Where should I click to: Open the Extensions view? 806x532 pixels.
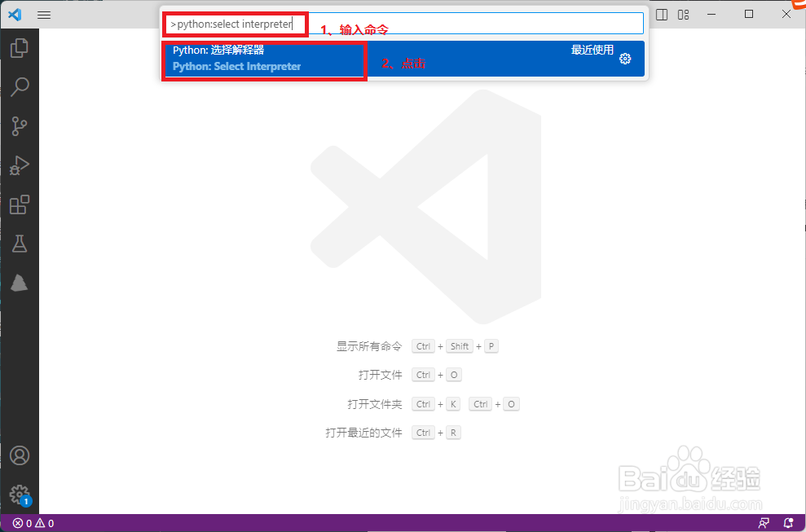click(20, 204)
